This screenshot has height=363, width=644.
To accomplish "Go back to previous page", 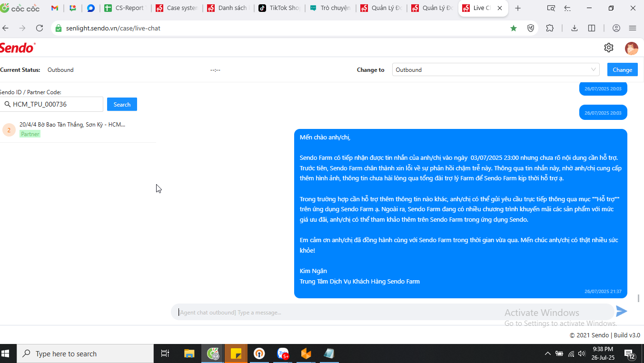I will pos(6,28).
